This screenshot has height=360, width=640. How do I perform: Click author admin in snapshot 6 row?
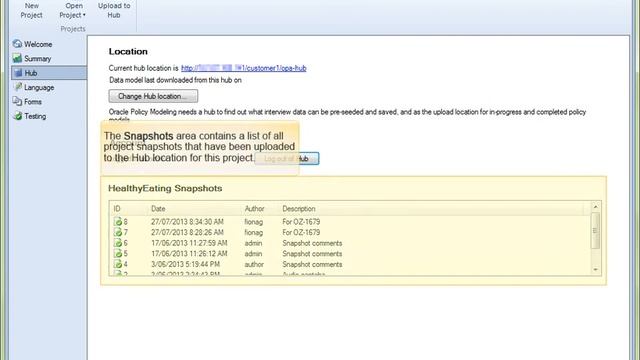click(x=253, y=243)
